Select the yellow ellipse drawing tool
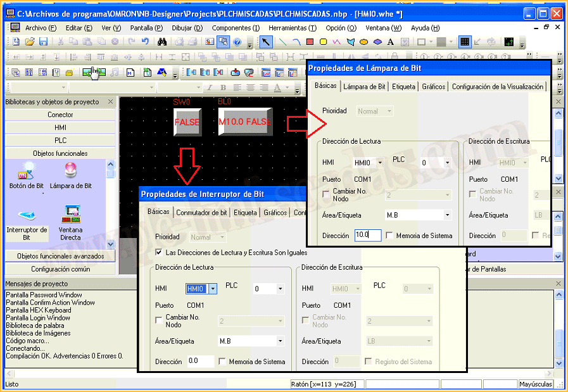This screenshot has width=568, height=392. (363, 42)
